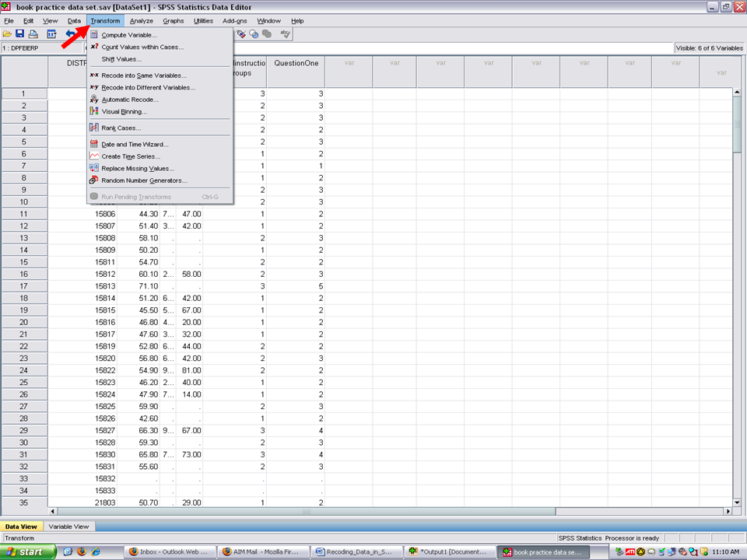Viewport: 747px width, 560px height.
Task: Click the Save data toolbar icon
Action: point(19,34)
